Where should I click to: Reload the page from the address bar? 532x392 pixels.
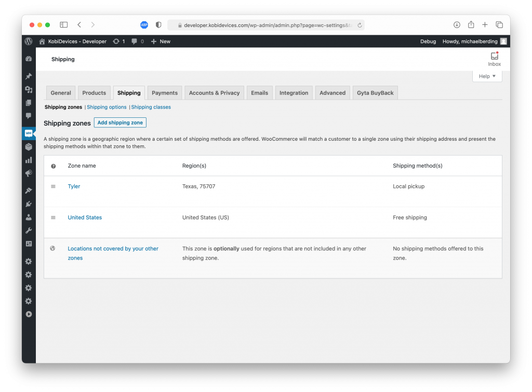coord(360,25)
